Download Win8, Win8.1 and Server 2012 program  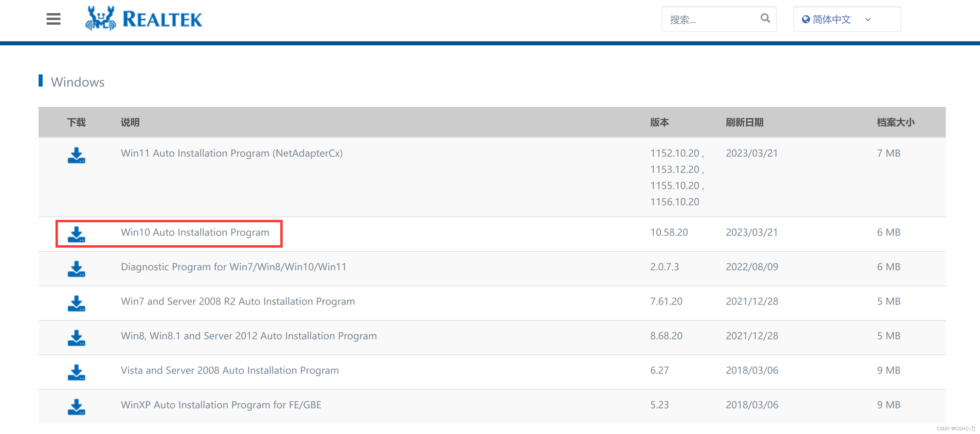click(76, 338)
